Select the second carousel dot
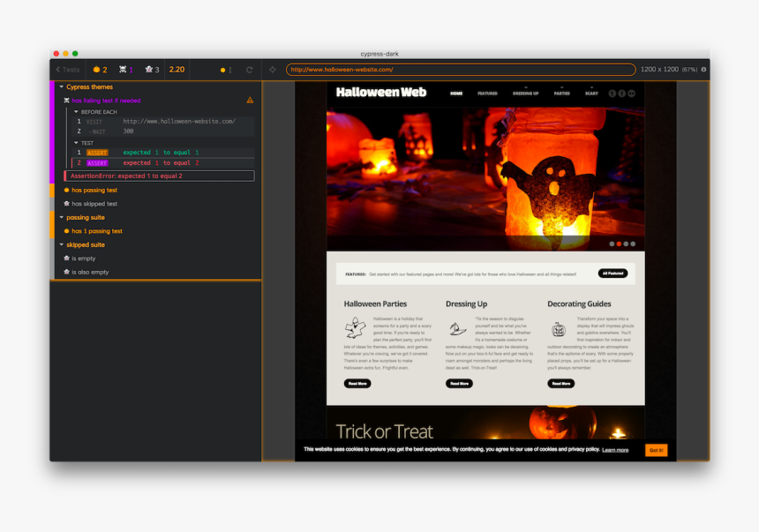This screenshot has height=532, width=759. 619,244
